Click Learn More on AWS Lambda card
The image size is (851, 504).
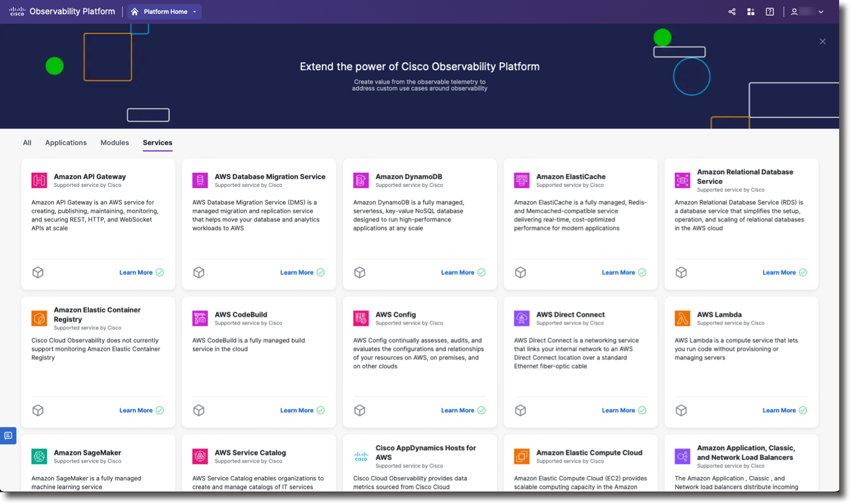point(779,410)
